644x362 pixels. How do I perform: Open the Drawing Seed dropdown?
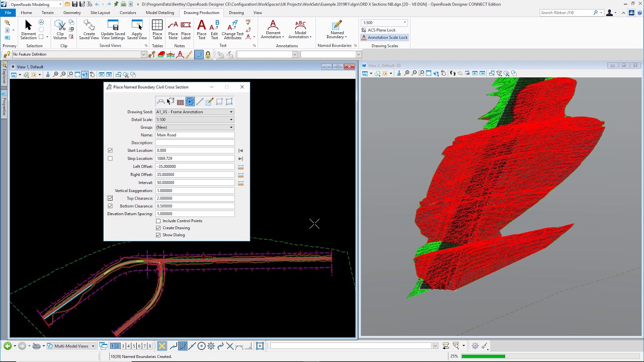pos(195,112)
